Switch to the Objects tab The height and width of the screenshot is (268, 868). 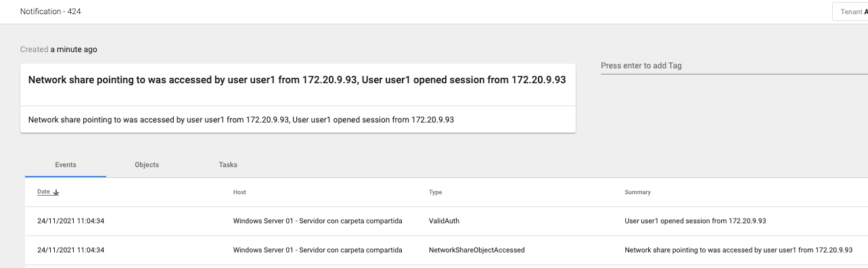point(147,164)
